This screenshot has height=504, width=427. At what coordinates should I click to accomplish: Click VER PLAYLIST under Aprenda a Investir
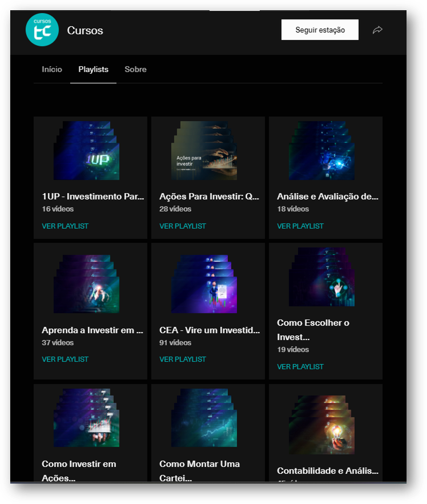click(x=65, y=360)
